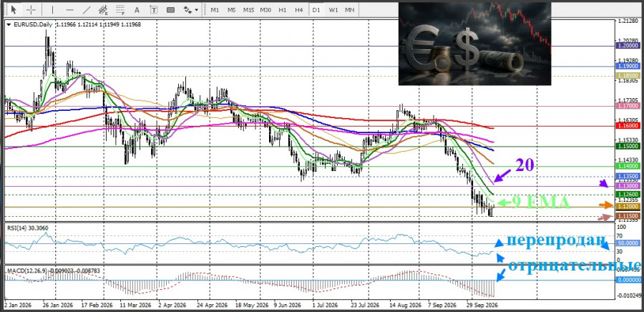Image resolution: width=644 pixels, height=312 pixels.
Task: Click the RSI 50.0000 level label
Action: point(628,243)
